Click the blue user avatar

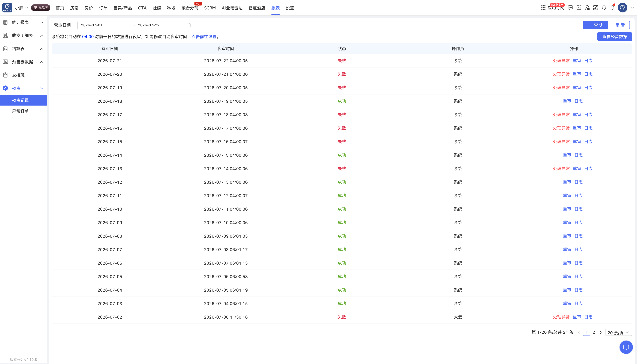pyautogui.click(x=623, y=8)
